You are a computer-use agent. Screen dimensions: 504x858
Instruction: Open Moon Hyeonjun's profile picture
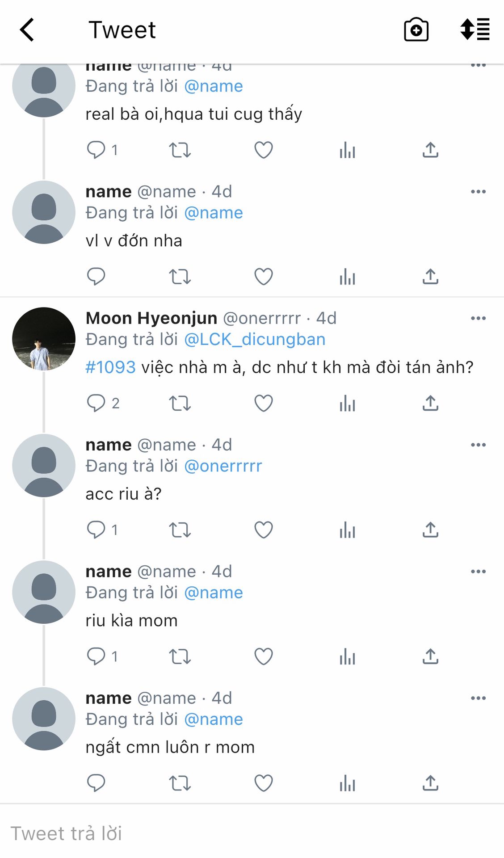point(44,339)
